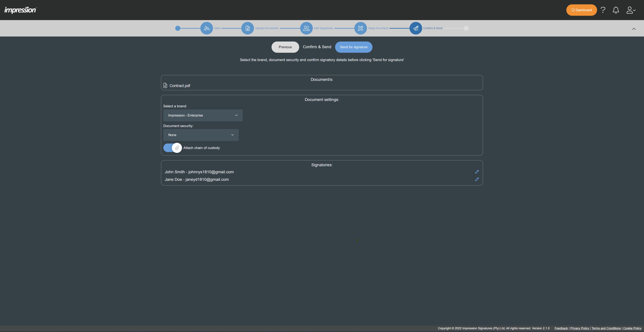Click the Previous button
This screenshot has width=644, height=332.
pos(285,47)
